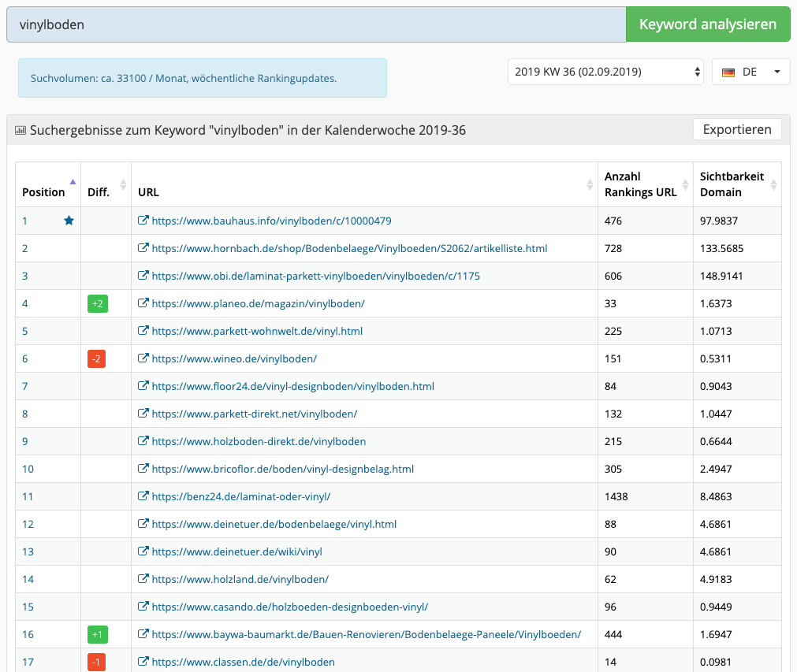797x672 pixels.
Task: Click the Suchvolumen info box text
Action: tap(184, 78)
